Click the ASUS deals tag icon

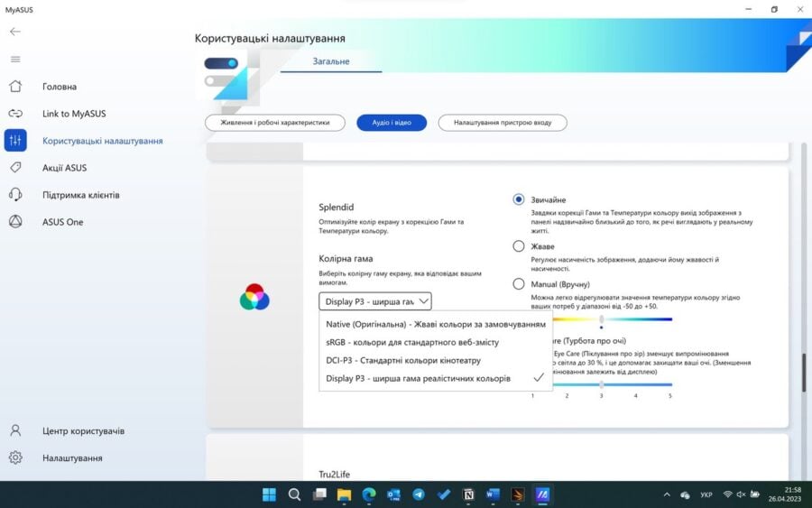click(15, 167)
